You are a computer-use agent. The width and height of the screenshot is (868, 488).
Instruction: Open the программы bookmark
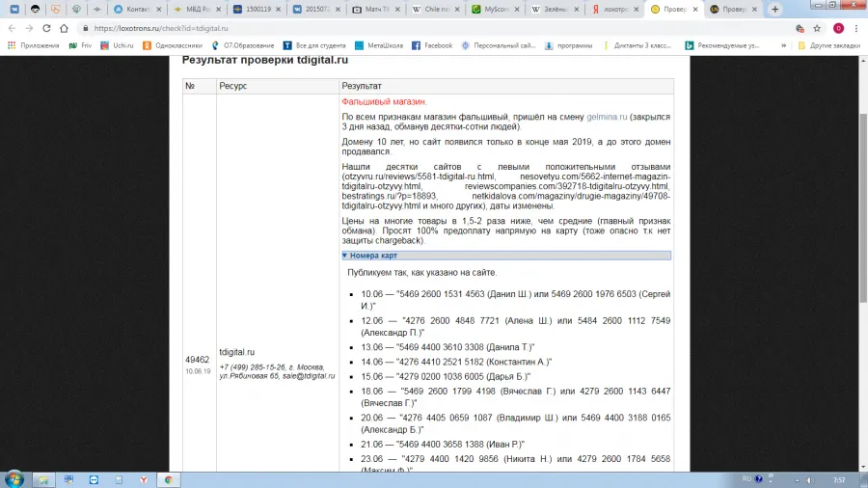[x=568, y=45]
